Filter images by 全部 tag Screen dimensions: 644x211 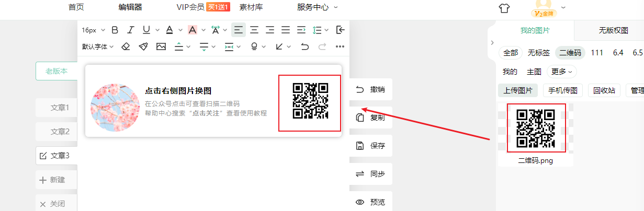point(511,53)
